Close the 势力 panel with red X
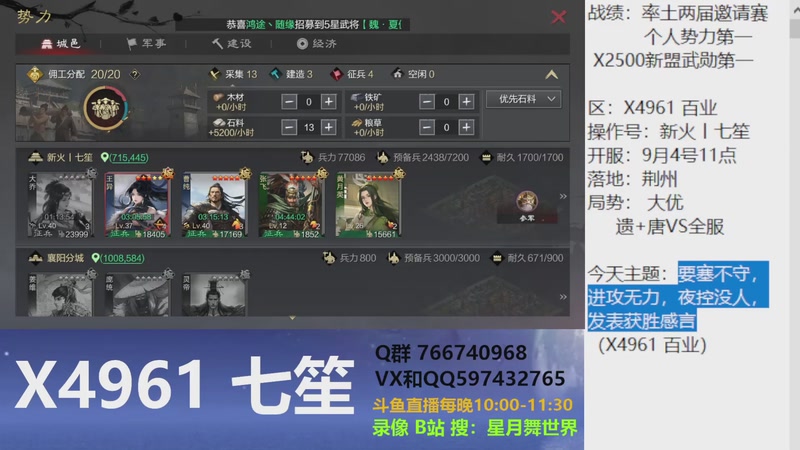This screenshot has height=450, width=800. click(x=559, y=17)
